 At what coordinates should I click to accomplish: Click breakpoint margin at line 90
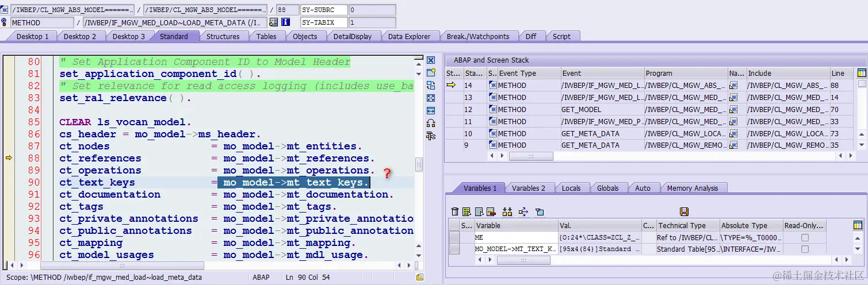[9, 182]
